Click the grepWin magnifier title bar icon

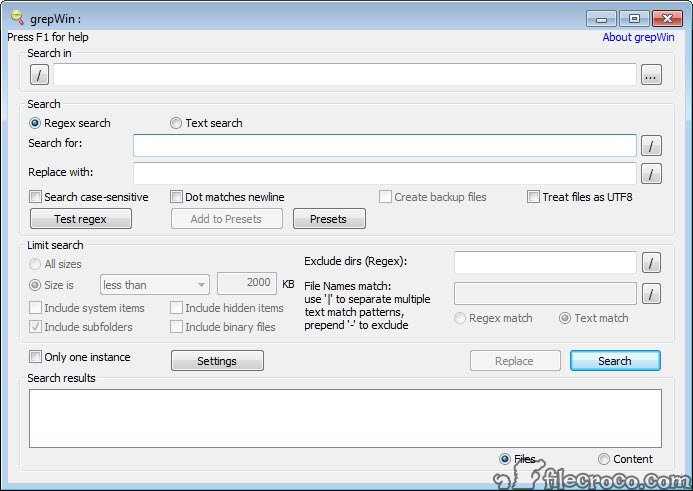click(17, 18)
